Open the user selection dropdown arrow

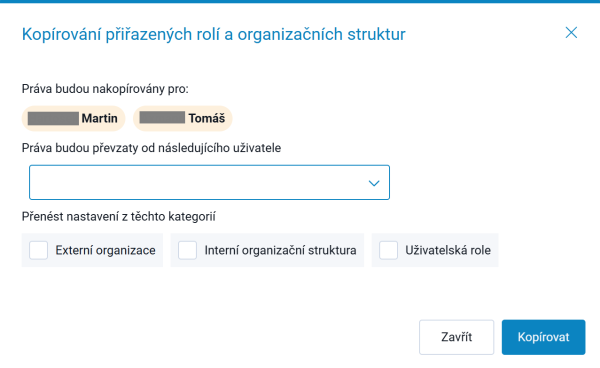(374, 183)
